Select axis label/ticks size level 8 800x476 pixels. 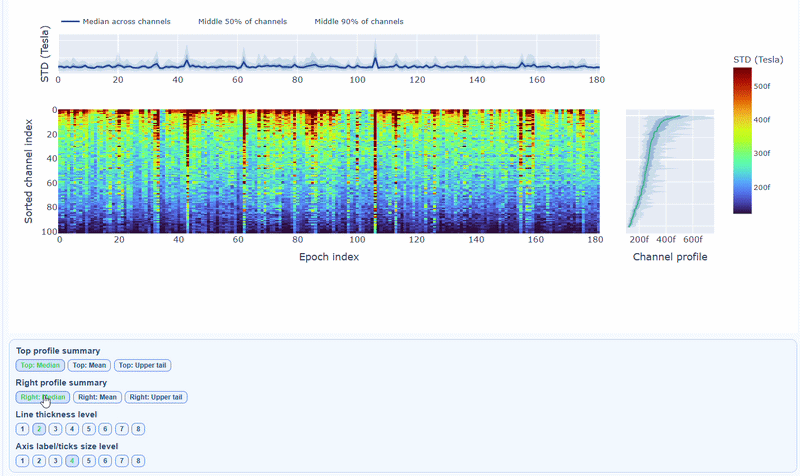(138, 461)
